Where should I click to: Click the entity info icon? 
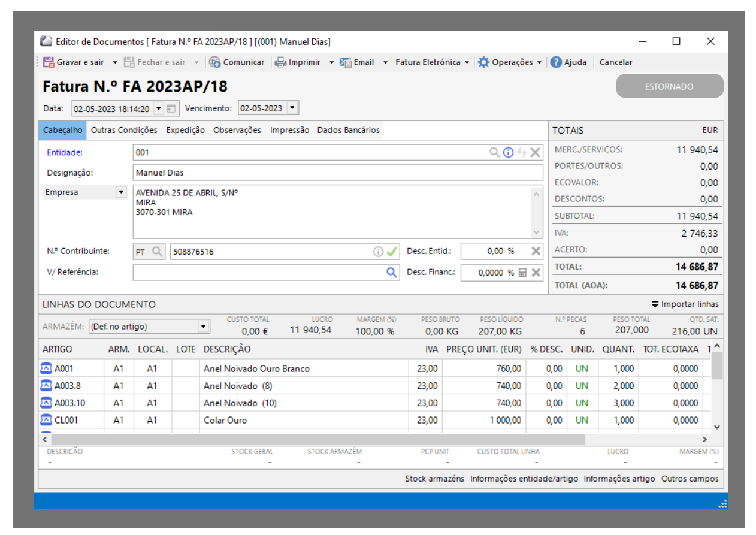point(508,152)
